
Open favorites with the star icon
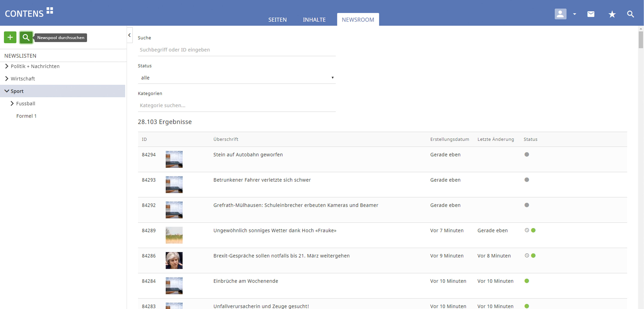tap(612, 14)
